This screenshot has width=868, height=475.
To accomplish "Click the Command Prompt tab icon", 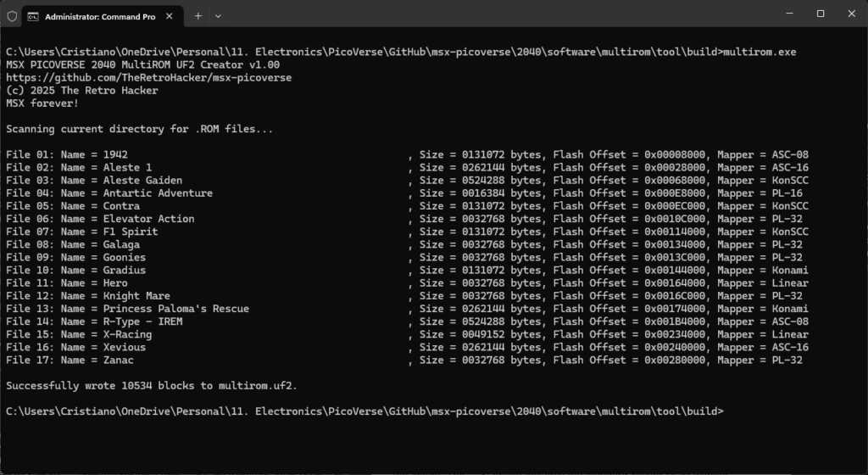I will 32,16.
